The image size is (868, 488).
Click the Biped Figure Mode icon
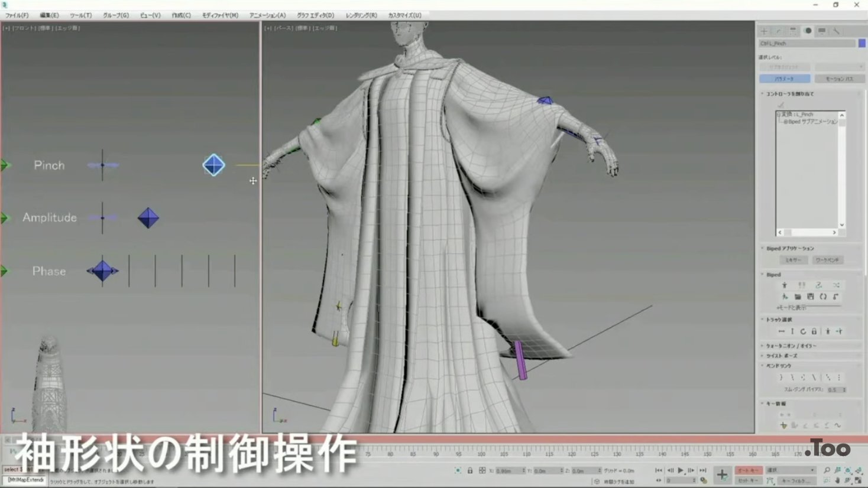785,285
